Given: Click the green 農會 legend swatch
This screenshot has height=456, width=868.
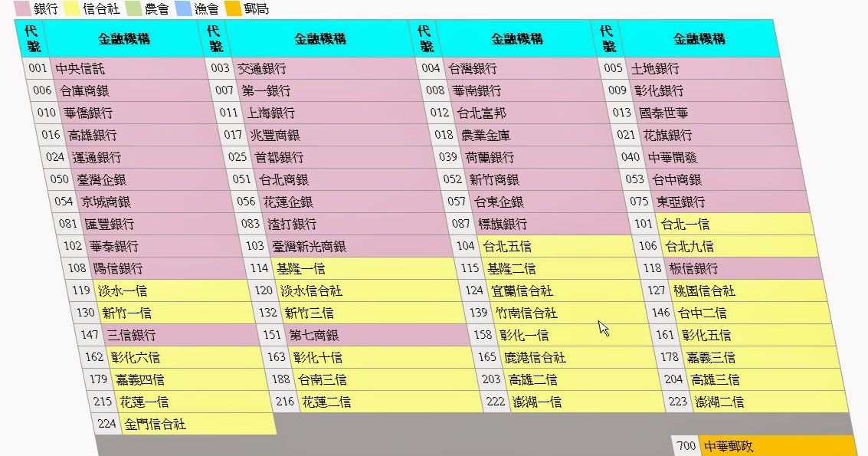Looking at the screenshot, I should (133, 8).
